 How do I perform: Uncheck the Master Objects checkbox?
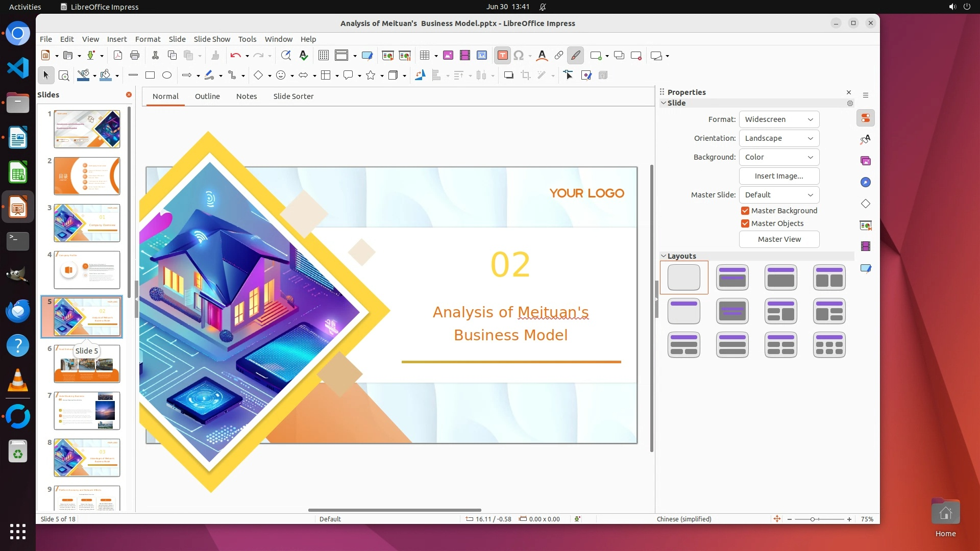(x=745, y=223)
